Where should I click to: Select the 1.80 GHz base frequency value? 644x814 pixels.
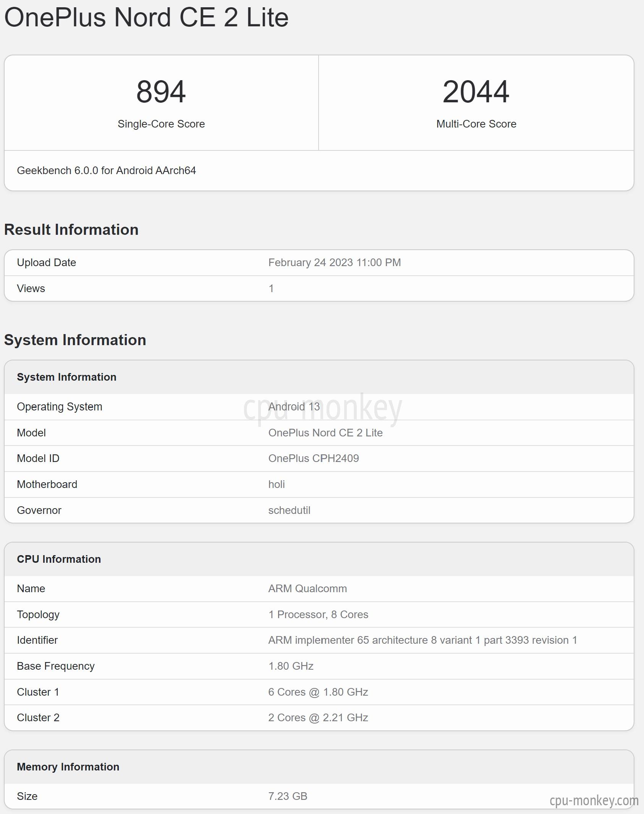(x=291, y=666)
